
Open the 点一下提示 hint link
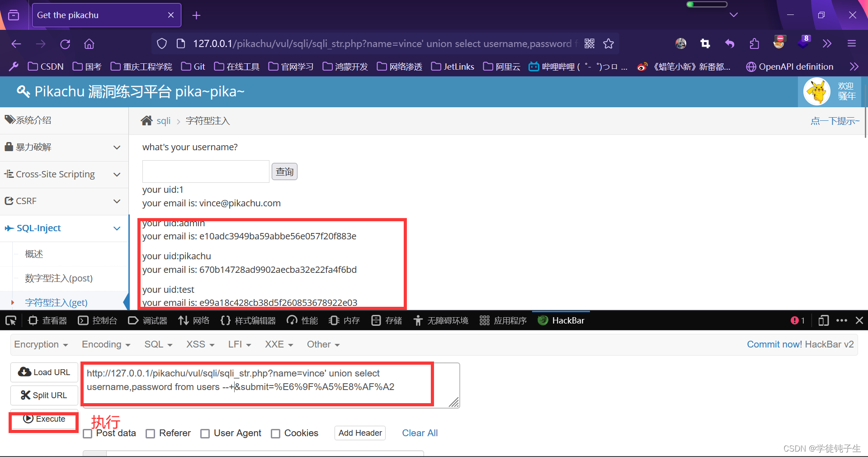pyautogui.click(x=835, y=121)
